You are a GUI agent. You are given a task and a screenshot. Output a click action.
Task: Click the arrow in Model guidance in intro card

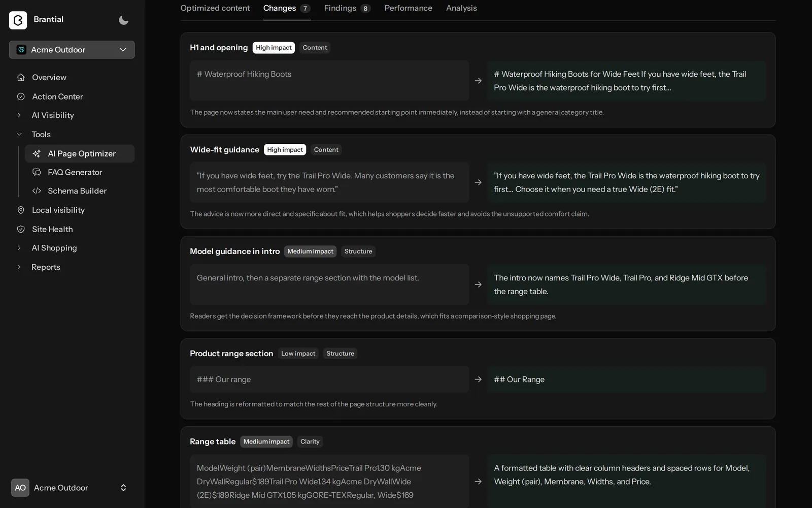(x=478, y=284)
